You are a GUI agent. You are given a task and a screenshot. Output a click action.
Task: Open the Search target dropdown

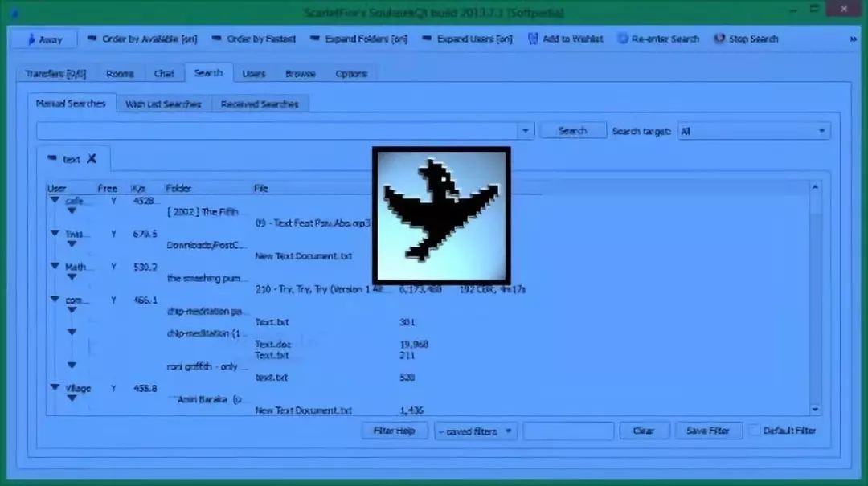pyautogui.click(x=753, y=131)
